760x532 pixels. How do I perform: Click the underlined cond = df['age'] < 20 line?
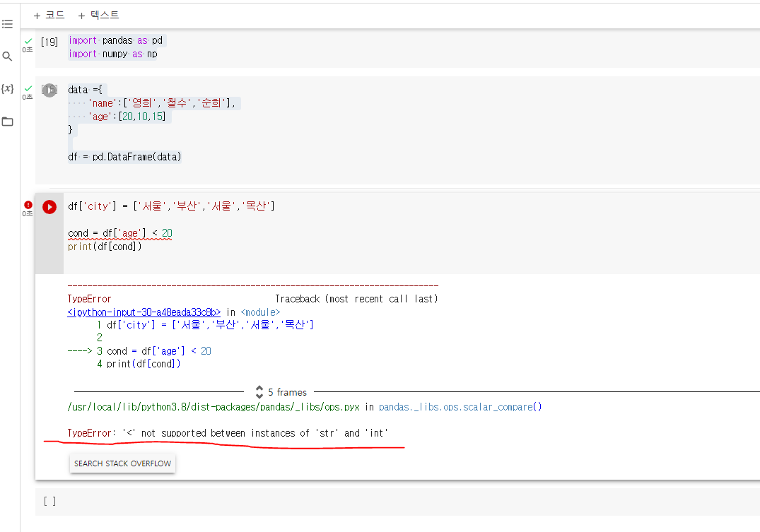(x=120, y=234)
